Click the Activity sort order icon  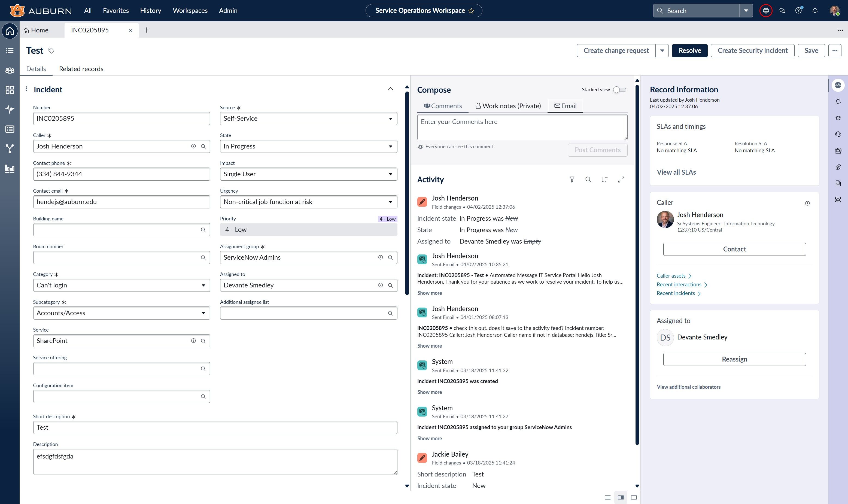604,179
